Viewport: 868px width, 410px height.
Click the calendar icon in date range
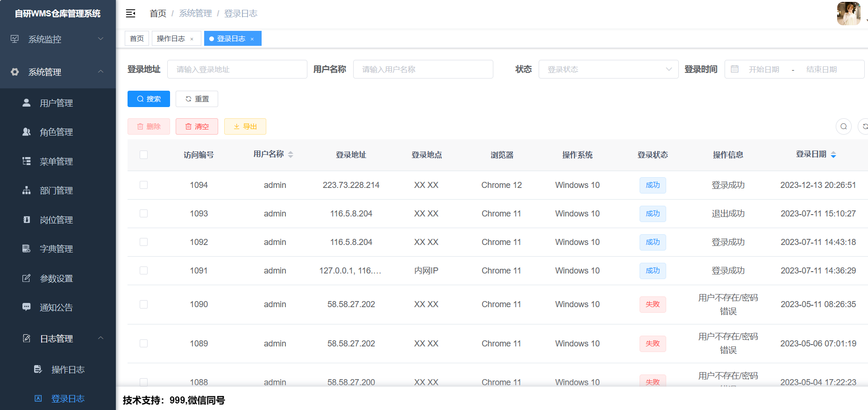(x=734, y=69)
